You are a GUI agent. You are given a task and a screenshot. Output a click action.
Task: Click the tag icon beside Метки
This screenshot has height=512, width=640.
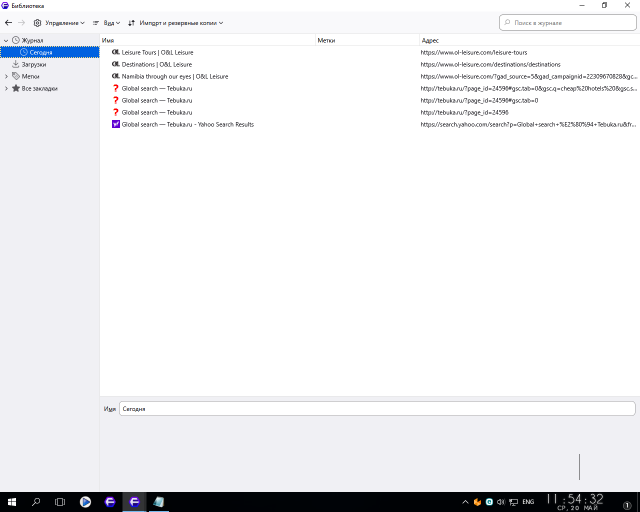(x=16, y=76)
